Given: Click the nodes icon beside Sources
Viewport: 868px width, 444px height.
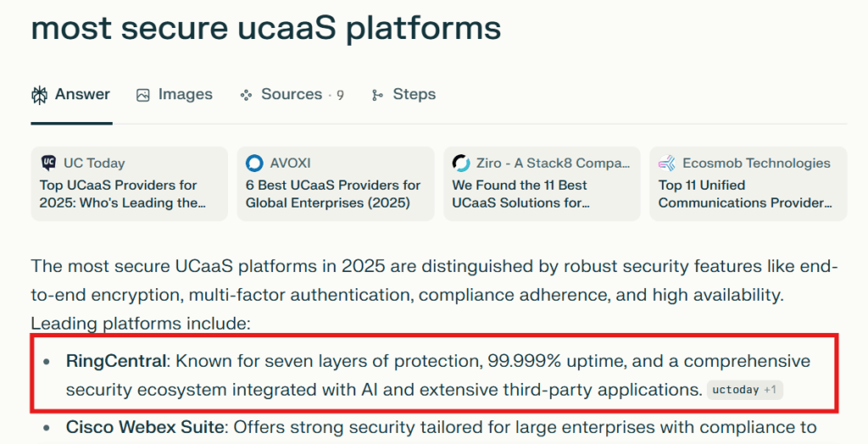Looking at the screenshot, I should coord(247,95).
